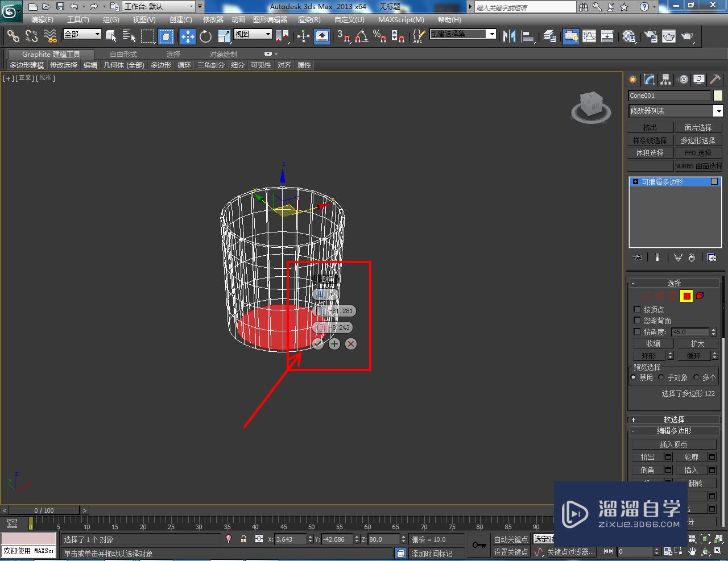Collapse the 编辑多边形 rollout
The height and width of the screenshot is (561, 728).
(x=674, y=431)
